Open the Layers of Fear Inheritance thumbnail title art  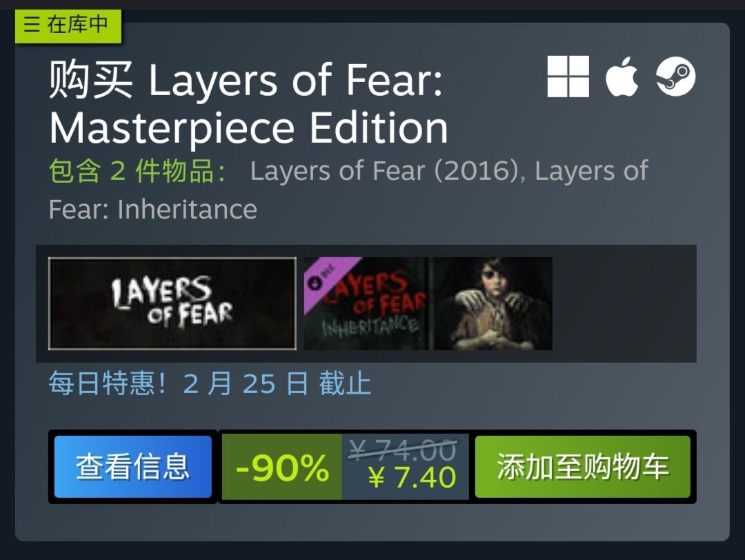point(367,303)
